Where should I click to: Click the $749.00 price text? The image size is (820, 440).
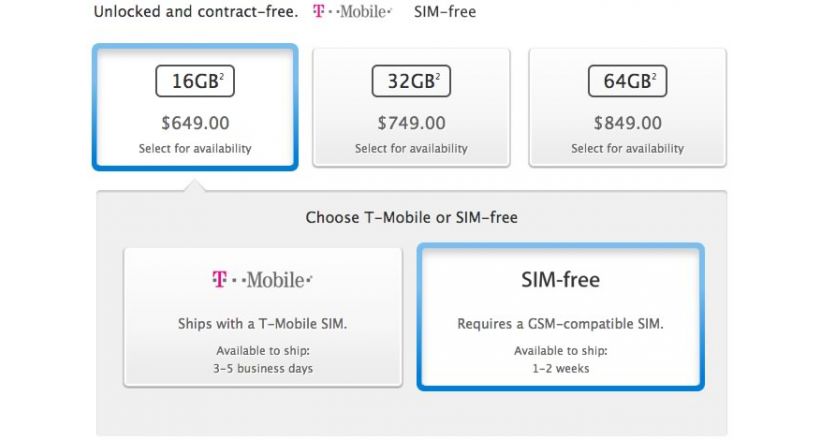tap(412, 123)
